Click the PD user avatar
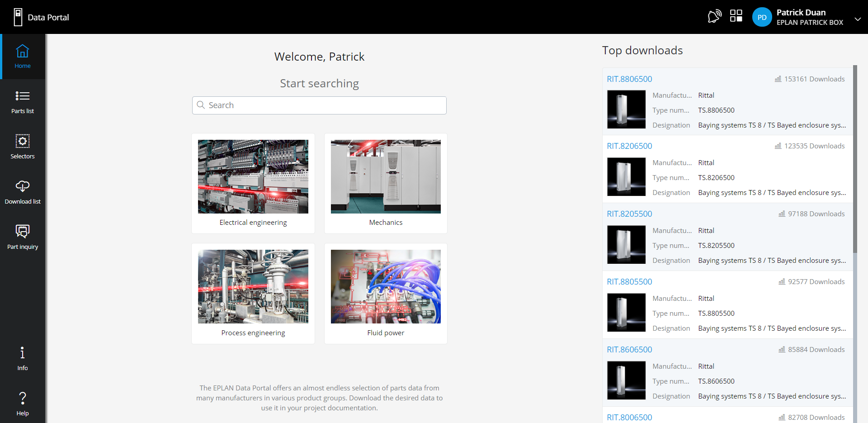Viewport: 868px width, 423px height. point(762,17)
